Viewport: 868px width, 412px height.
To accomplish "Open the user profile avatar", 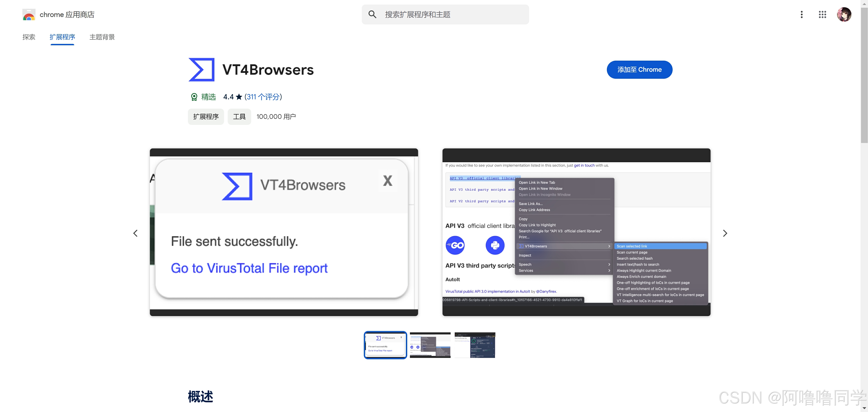I will [x=844, y=14].
